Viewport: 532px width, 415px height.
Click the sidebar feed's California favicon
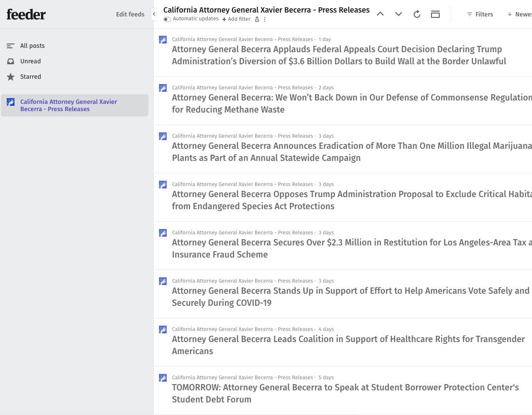coord(11,102)
